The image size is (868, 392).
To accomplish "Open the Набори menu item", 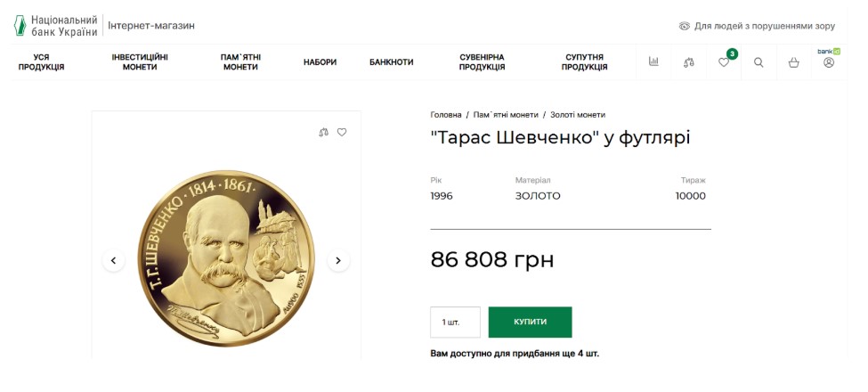I will coord(320,62).
